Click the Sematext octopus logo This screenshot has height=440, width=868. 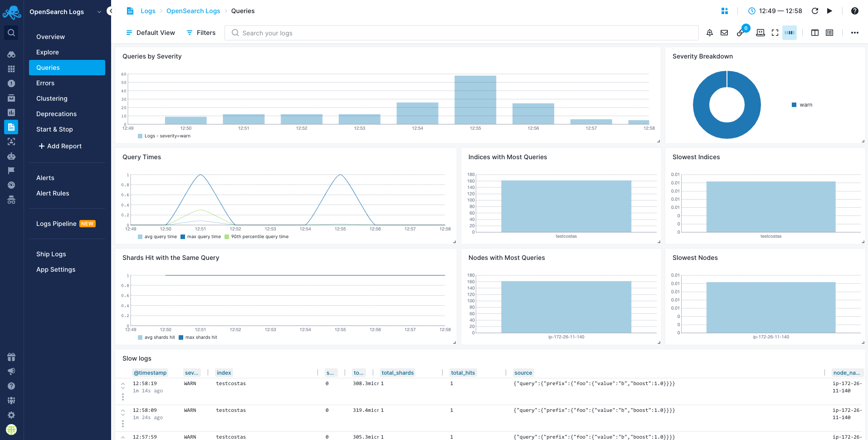(12, 12)
